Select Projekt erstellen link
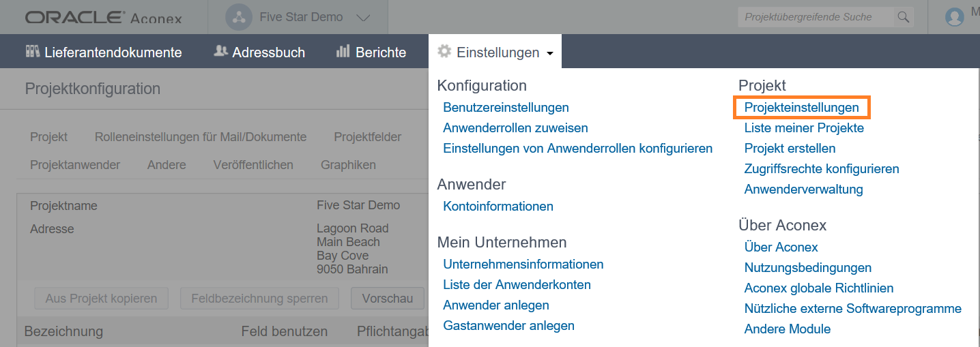 790,148
